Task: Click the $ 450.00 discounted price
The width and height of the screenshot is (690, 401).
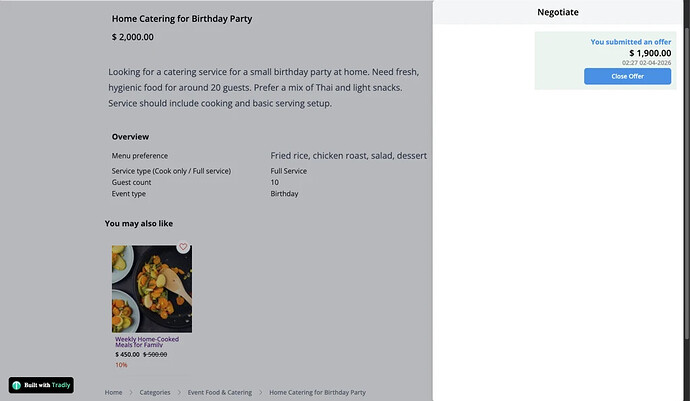Action: (127, 354)
